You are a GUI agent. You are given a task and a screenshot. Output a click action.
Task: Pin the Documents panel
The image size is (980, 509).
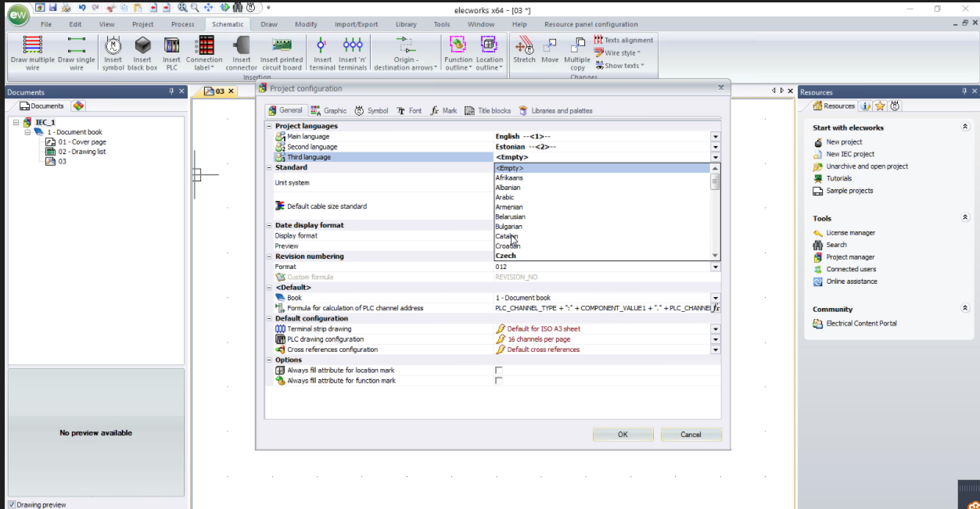(171, 91)
